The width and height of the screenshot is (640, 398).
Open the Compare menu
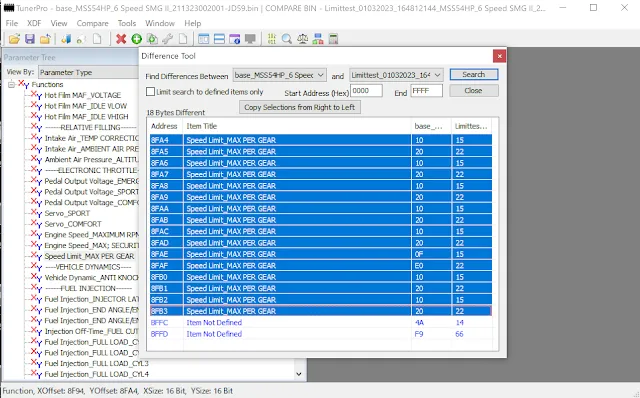[92, 23]
